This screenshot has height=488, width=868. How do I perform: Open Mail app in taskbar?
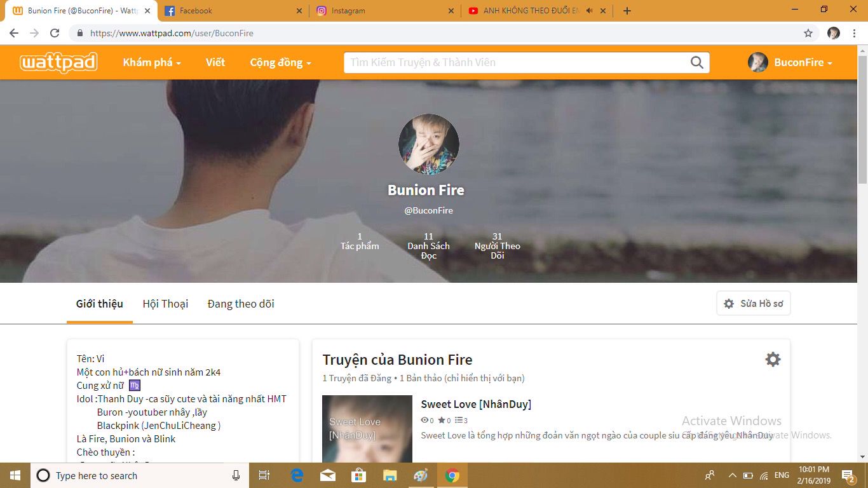pos(328,475)
